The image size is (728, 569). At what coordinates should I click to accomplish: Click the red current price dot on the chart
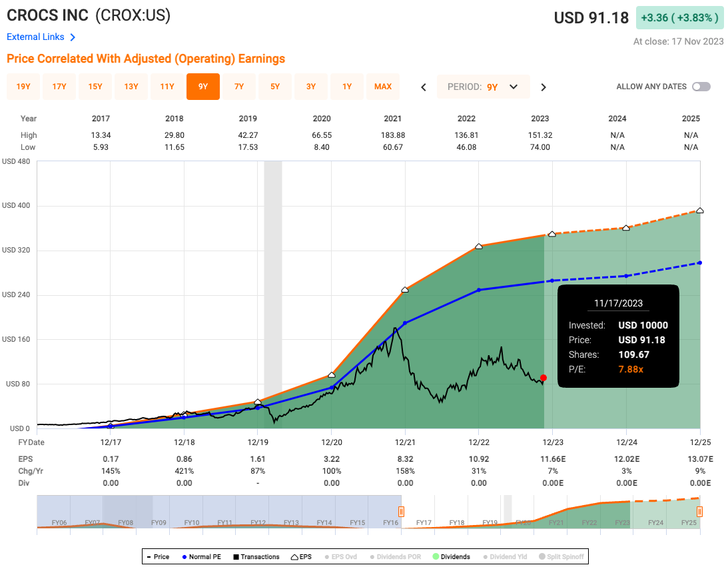tap(544, 378)
